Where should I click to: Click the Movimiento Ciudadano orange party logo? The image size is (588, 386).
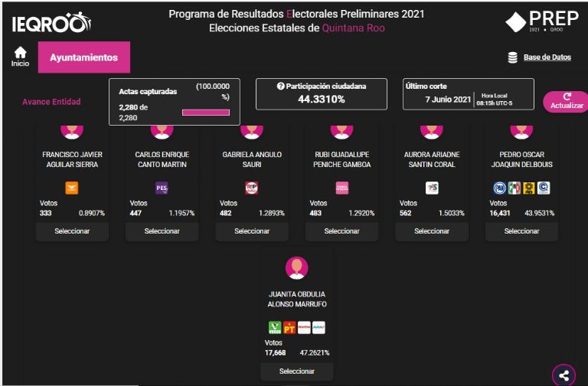click(x=72, y=188)
